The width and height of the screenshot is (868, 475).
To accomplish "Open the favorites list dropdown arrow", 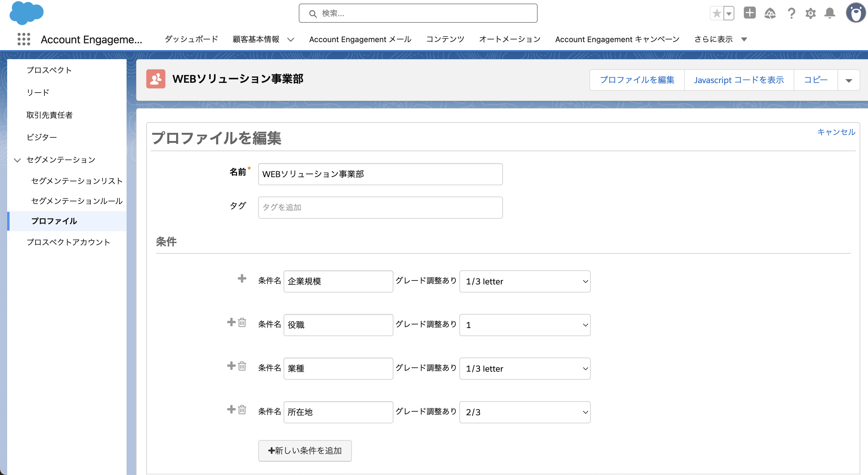I will (x=729, y=13).
